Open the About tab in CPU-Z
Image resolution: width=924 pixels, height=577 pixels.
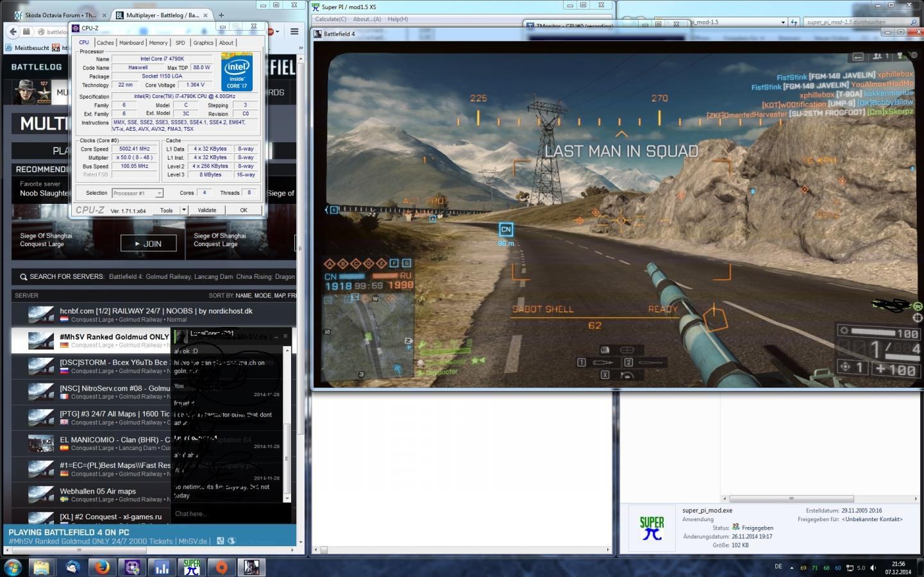tap(226, 43)
